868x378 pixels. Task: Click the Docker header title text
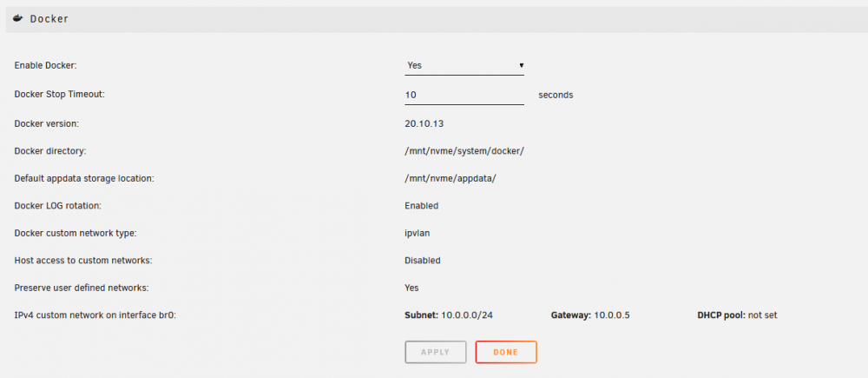(x=49, y=19)
